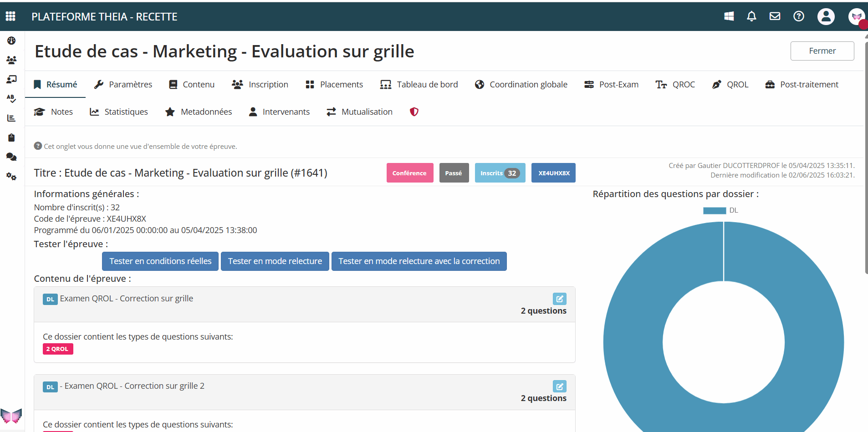Click Tester en conditions réelles

point(160,261)
